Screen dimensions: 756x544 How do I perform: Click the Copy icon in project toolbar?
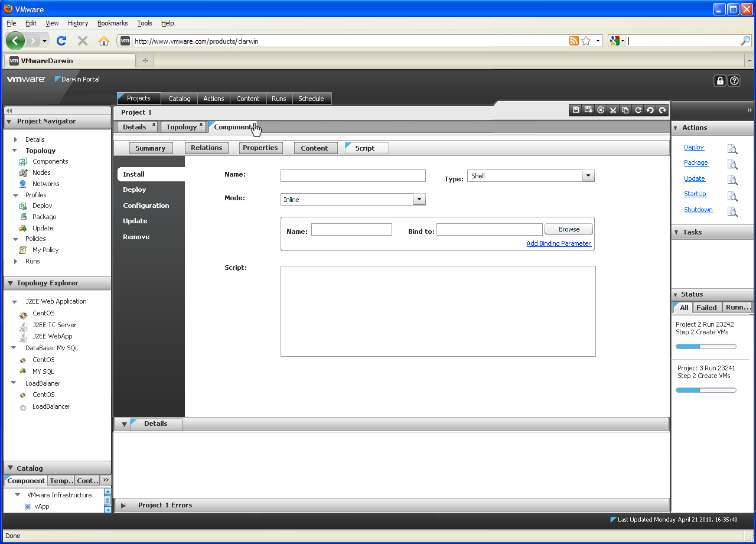[x=625, y=110]
